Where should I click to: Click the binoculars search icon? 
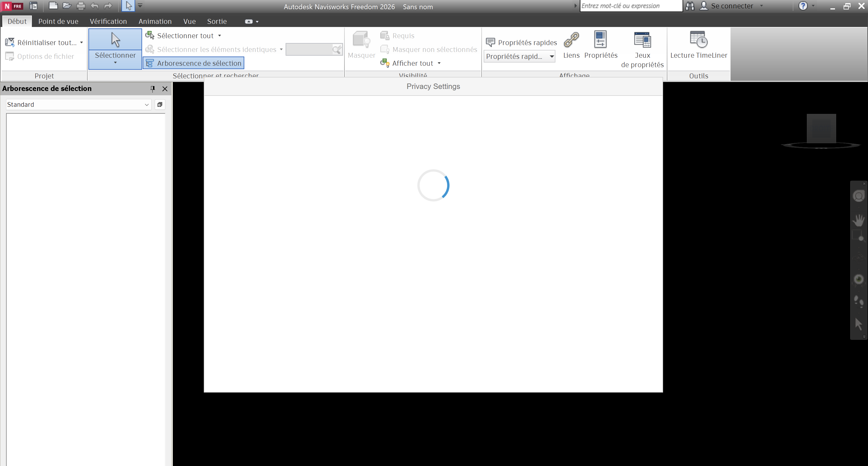[690, 6]
